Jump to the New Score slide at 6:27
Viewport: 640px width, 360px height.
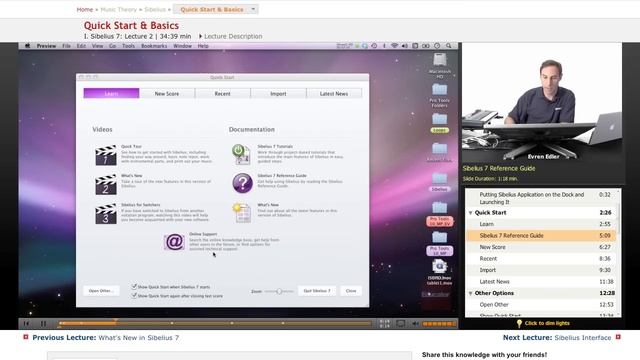541,247
